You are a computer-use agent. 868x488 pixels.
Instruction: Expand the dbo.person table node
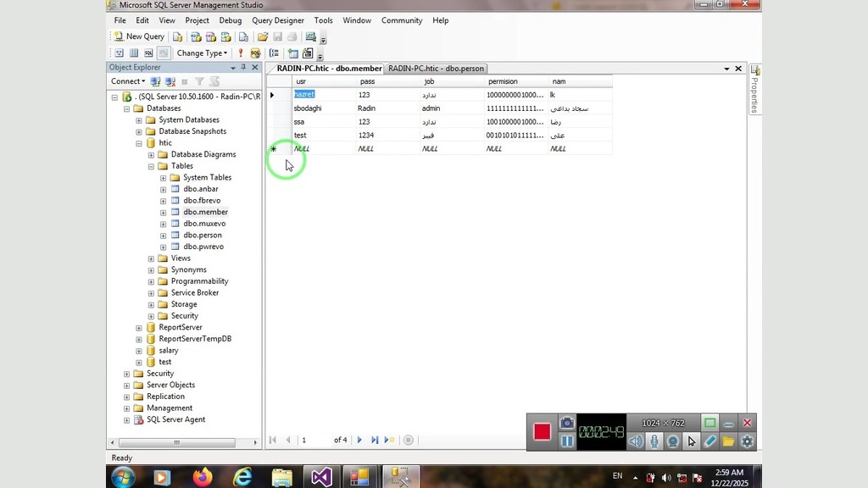pyautogui.click(x=164, y=236)
